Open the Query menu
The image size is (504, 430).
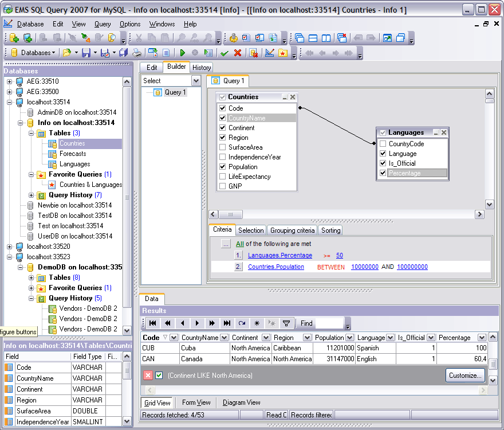click(103, 24)
